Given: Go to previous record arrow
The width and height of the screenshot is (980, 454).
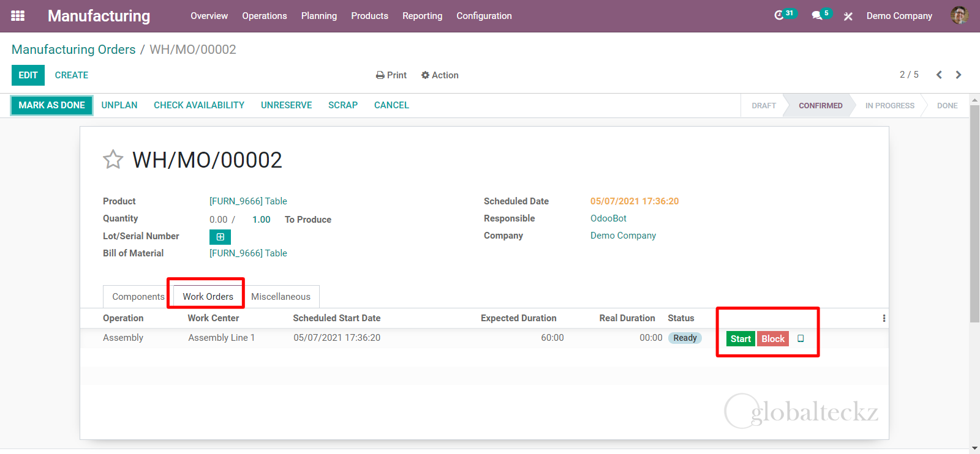Looking at the screenshot, I should tap(939, 75).
